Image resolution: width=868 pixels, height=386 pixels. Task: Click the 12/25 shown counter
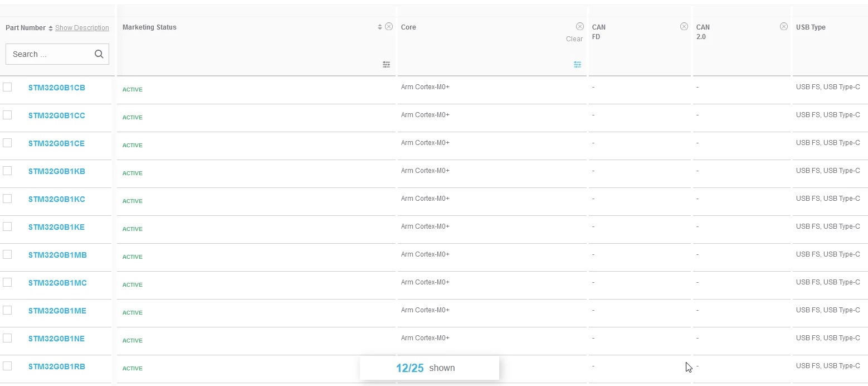click(430, 368)
